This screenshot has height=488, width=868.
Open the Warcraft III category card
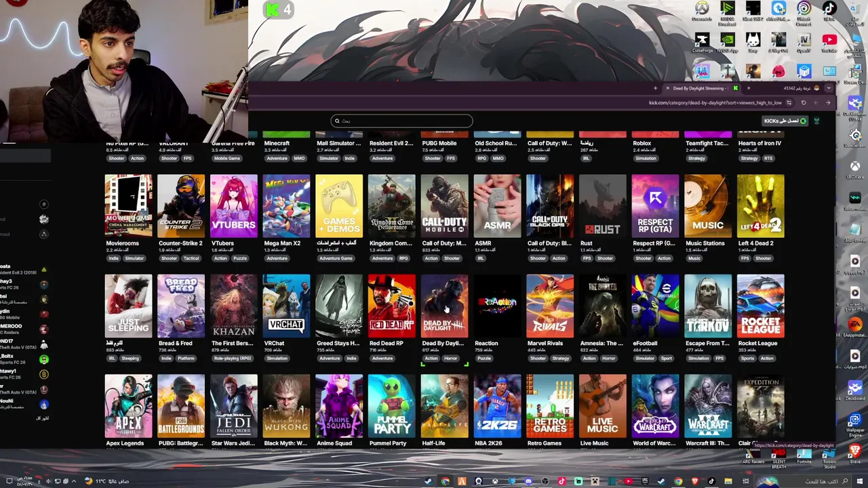point(708,406)
